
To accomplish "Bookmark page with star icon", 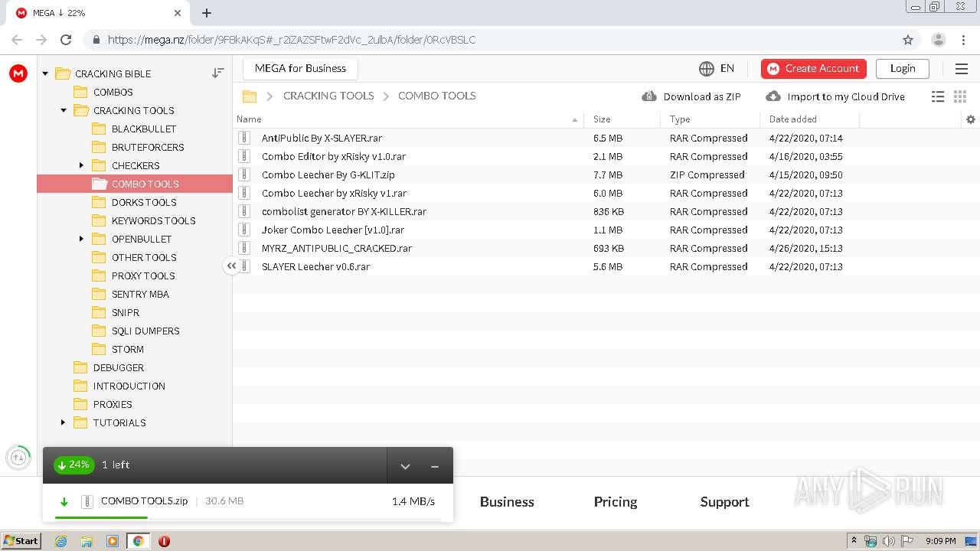I will 908,40.
